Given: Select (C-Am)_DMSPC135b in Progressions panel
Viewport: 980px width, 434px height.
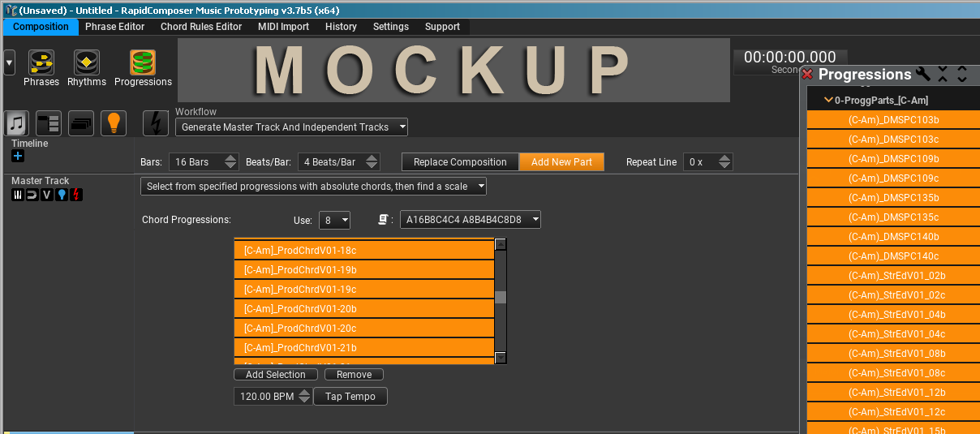Looking at the screenshot, I should pos(893,198).
